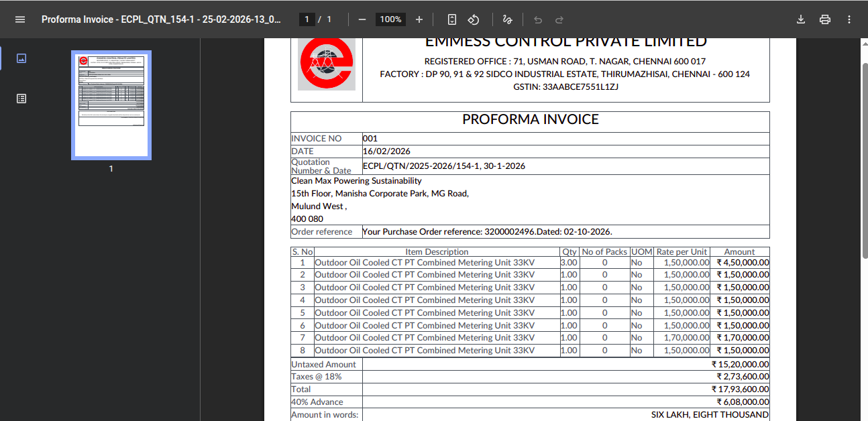Viewport: 868px width, 421px height.
Task: Switch to document outline view in sidebar
Action: tap(21, 99)
